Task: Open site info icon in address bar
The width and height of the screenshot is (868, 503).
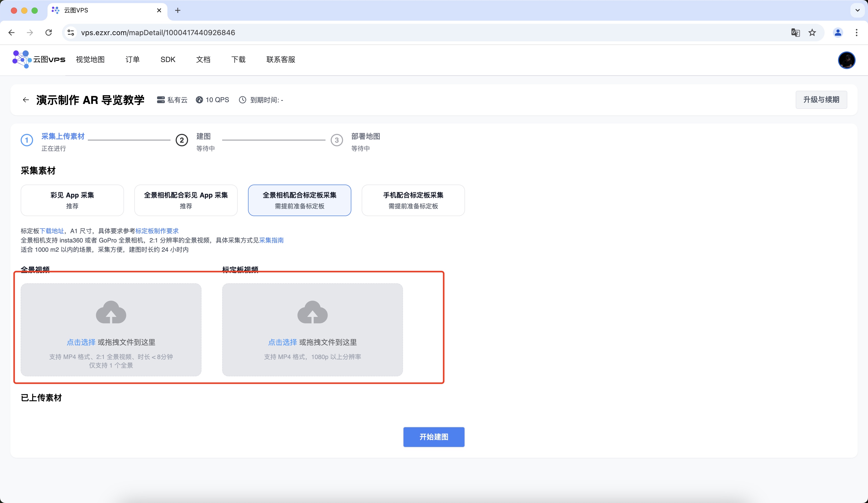Action: pos(71,32)
